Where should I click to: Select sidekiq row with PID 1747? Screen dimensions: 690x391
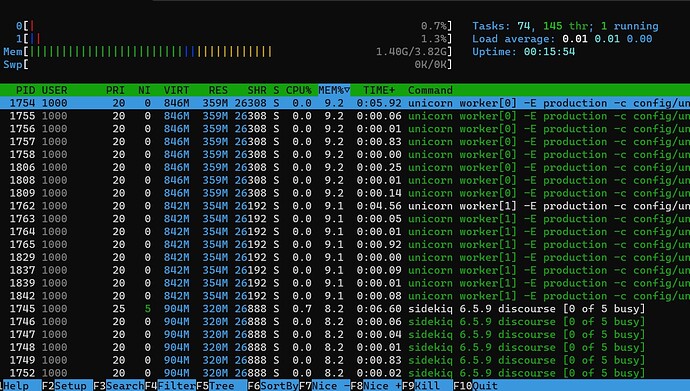tap(345, 334)
